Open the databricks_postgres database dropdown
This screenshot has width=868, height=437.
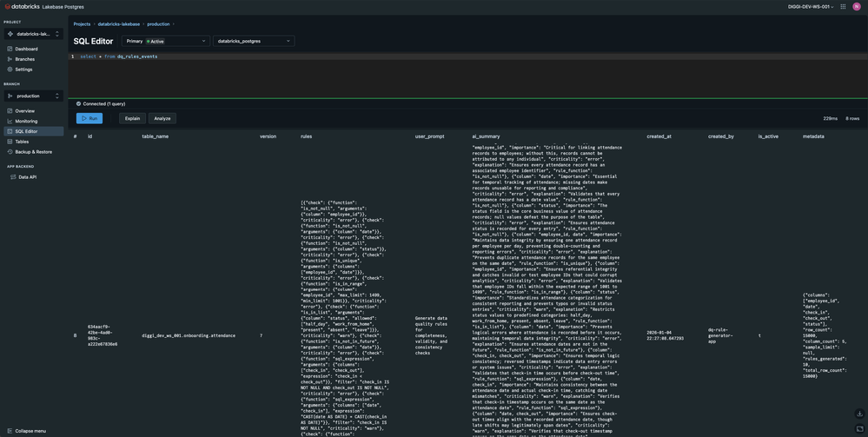(253, 41)
